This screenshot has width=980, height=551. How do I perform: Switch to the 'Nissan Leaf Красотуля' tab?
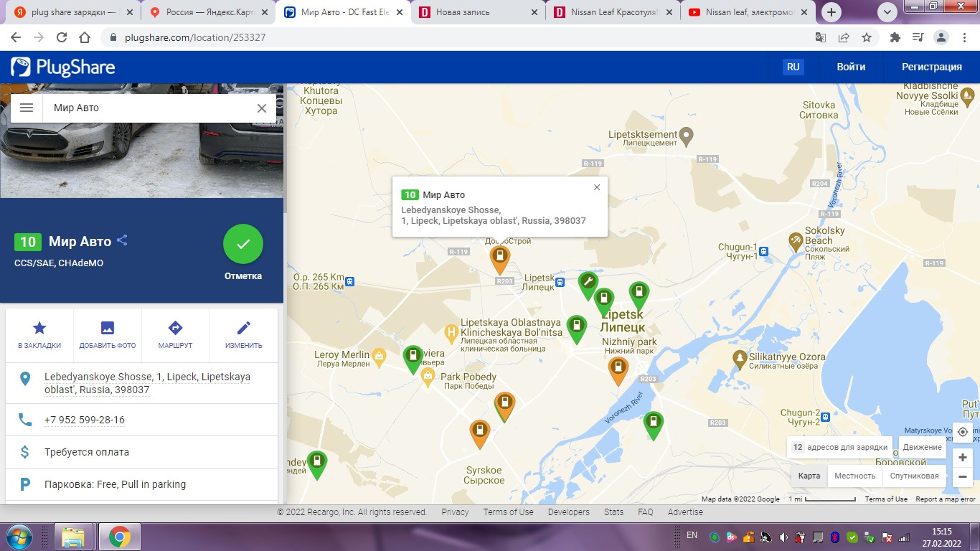(x=613, y=12)
